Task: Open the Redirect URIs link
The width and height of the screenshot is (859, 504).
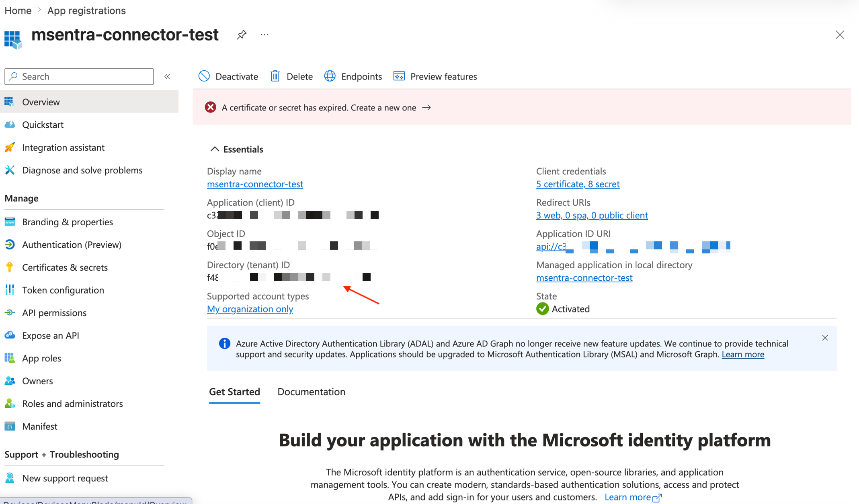Action: 592,215
